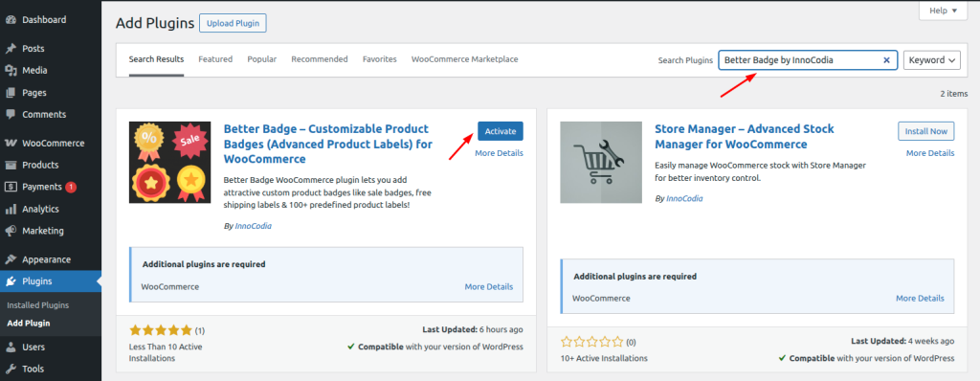
Task: Click the Appearance paintbrush icon
Action: coord(11,259)
